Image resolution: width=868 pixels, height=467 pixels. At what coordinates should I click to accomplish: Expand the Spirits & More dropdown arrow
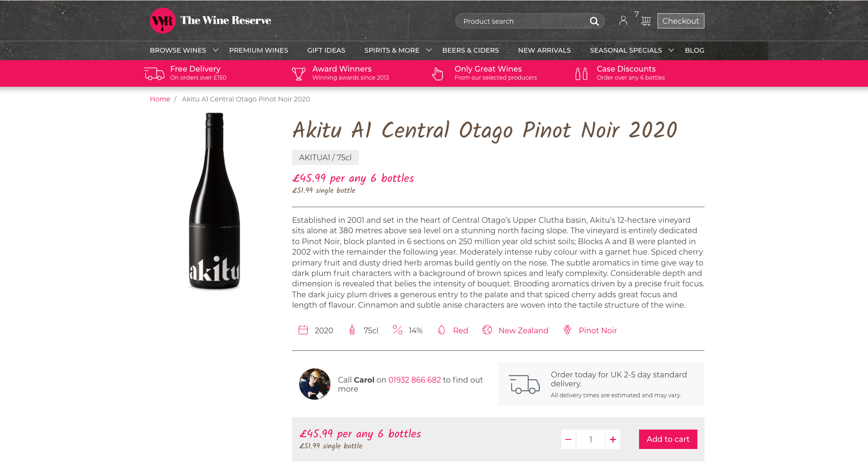[429, 50]
